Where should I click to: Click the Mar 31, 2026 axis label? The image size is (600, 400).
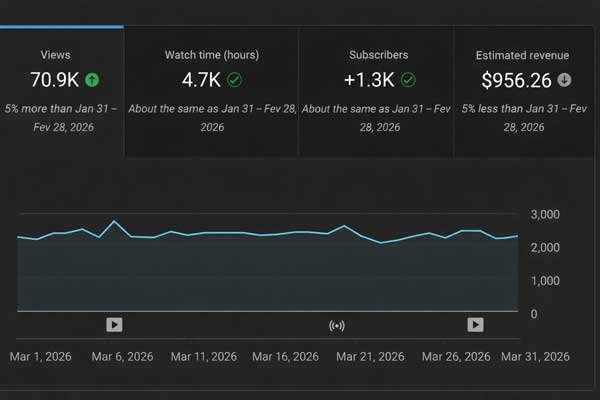pyautogui.click(x=534, y=356)
